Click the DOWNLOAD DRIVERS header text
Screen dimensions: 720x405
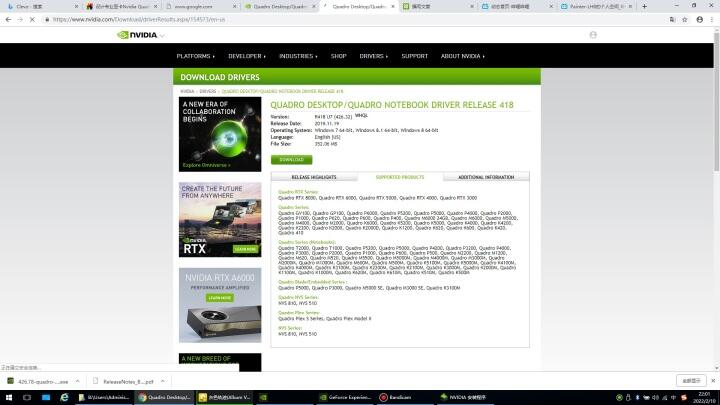click(220, 77)
